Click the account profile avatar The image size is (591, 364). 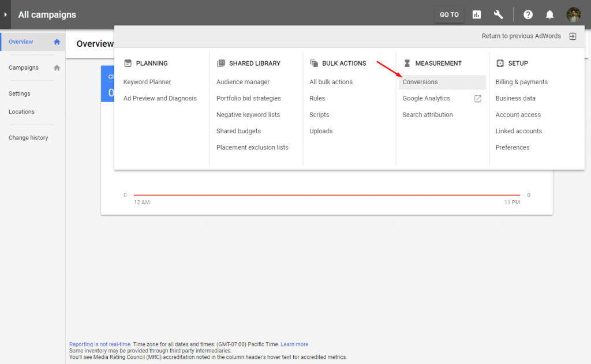click(574, 14)
